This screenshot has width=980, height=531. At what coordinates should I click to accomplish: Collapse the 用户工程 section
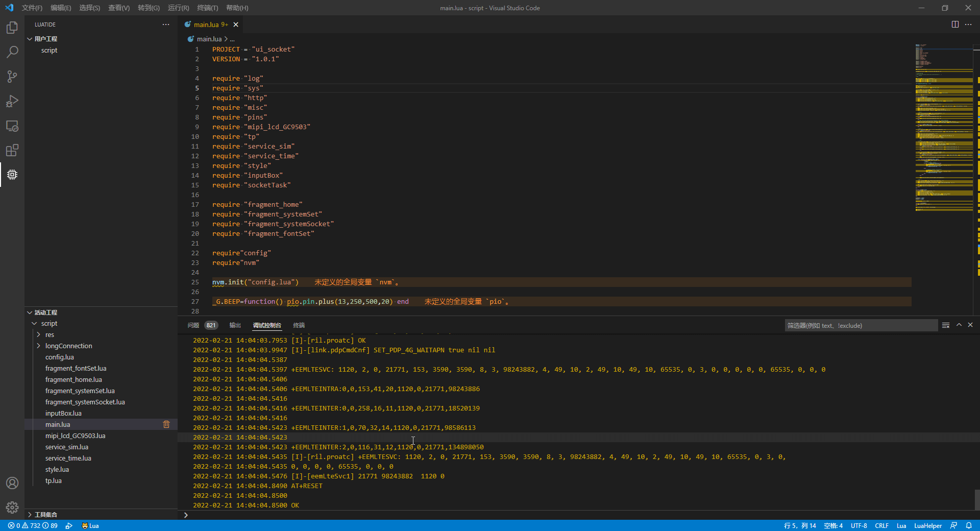(x=30, y=39)
